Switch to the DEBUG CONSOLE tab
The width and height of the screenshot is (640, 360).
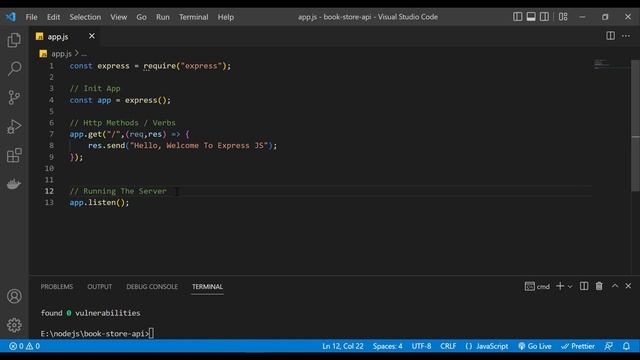[x=152, y=287]
